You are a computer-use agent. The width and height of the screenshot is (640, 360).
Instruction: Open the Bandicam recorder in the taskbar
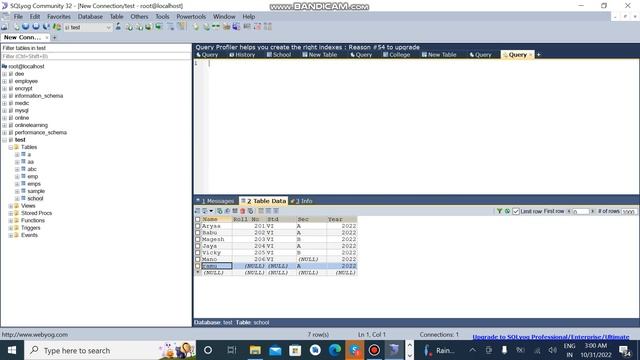374,350
